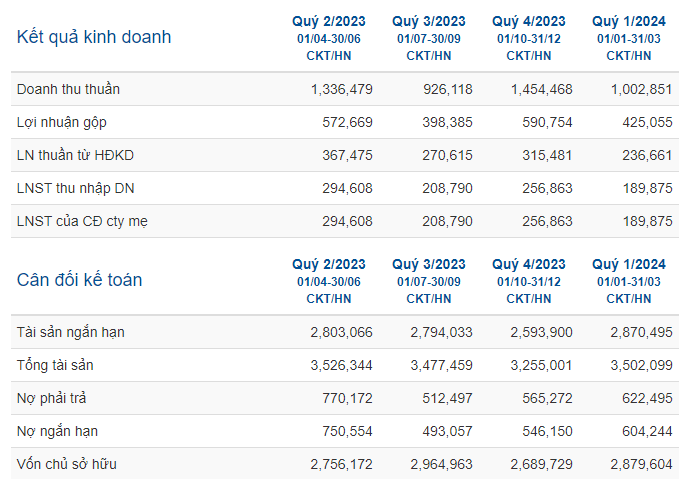This screenshot has width=686, height=479.
Task: Open the Kết quả kinh doanh section heading
Action: point(94,37)
